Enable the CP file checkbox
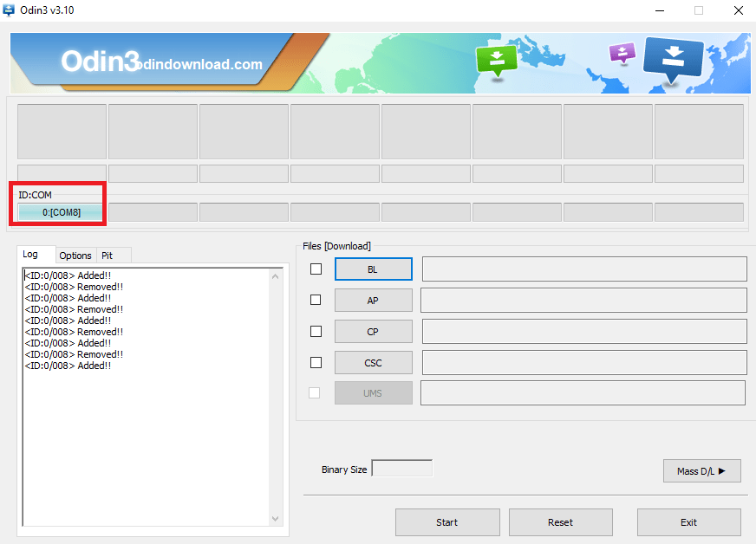 [316, 332]
